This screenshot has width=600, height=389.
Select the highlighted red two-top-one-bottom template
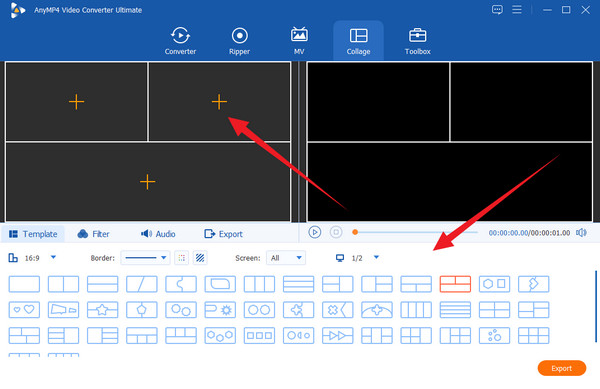pyautogui.click(x=455, y=284)
